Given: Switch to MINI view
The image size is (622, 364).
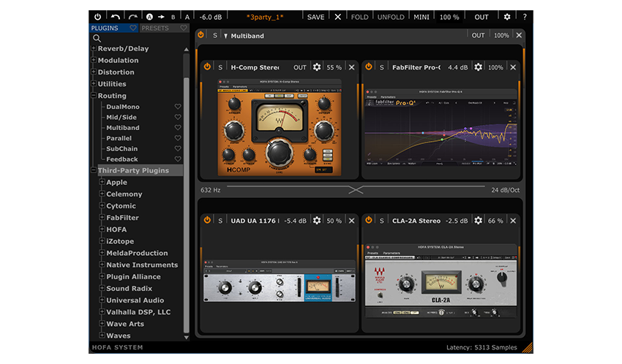Looking at the screenshot, I should tap(421, 17).
